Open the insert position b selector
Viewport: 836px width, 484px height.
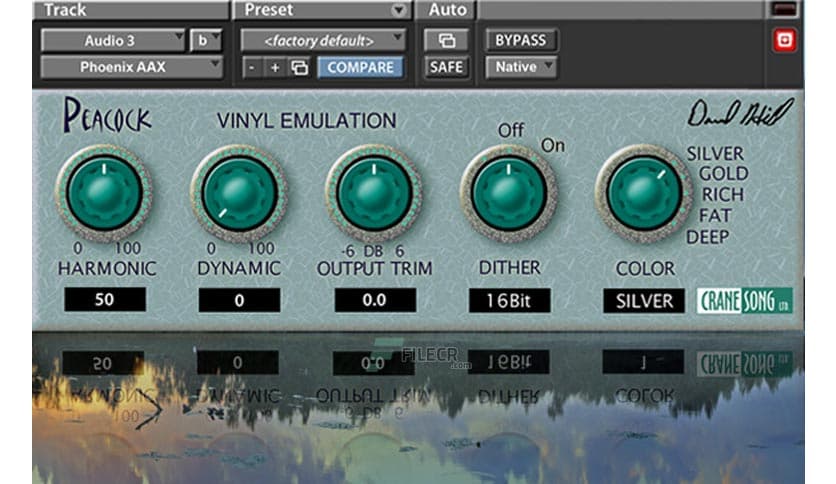pyautogui.click(x=207, y=41)
